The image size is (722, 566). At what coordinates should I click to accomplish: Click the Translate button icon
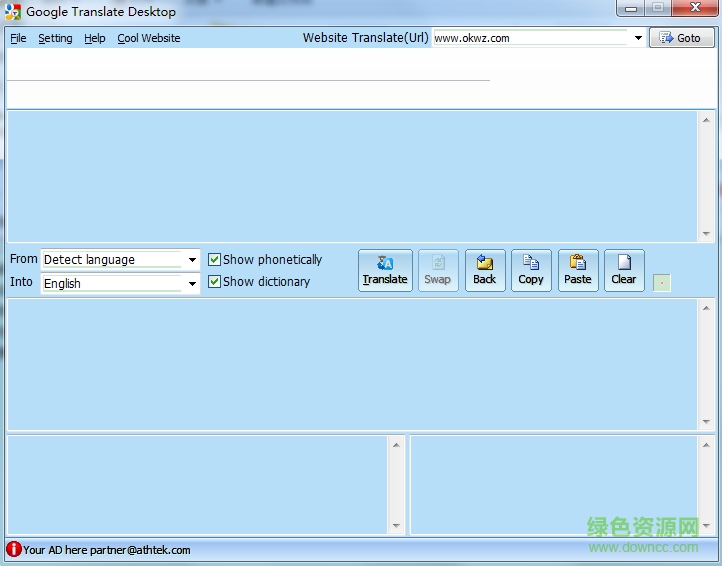pyautogui.click(x=385, y=264)
